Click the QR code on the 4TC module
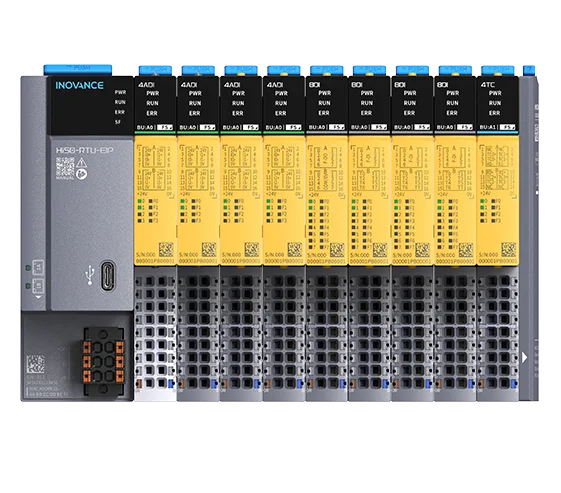The image size is (561, 493). pos(508,249)
